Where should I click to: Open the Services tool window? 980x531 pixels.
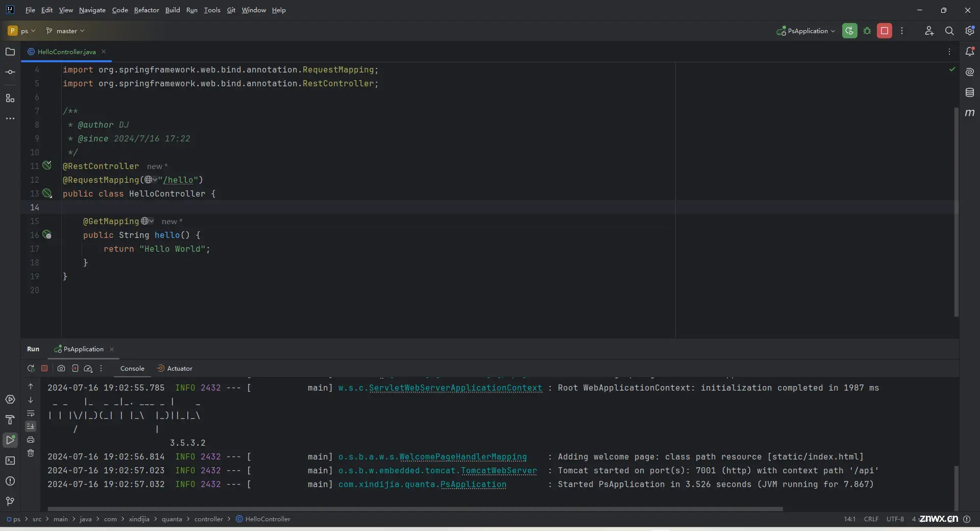pos(10,399)
